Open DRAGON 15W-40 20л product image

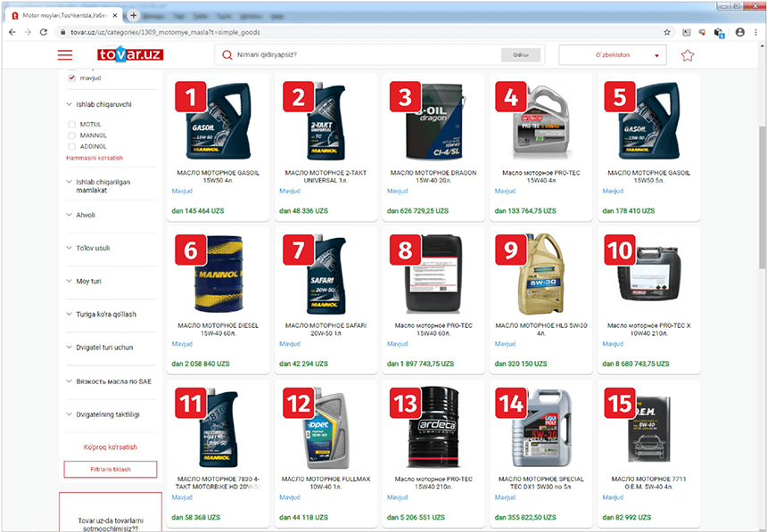point(433,121)
